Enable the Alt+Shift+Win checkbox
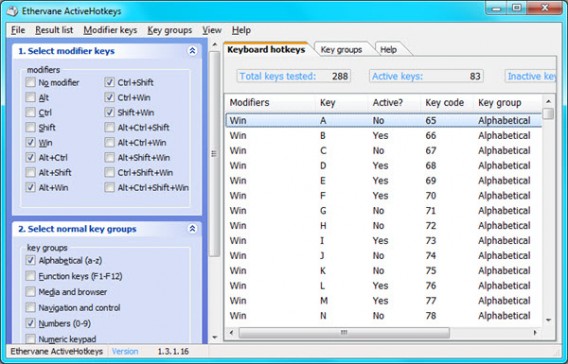Viewport: 568px width, 364px height. [109, 157]
